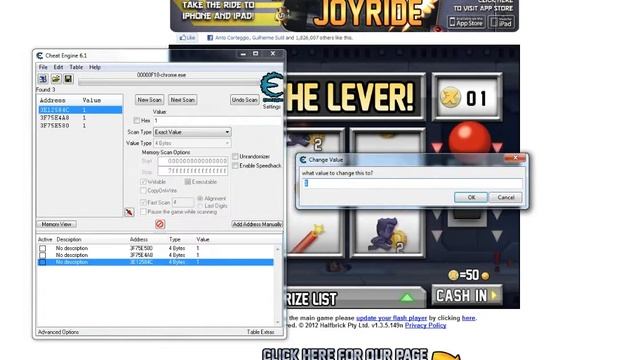The image size is (640, 360).
Task: Click the Change Value text input
Action: (412, 183)
